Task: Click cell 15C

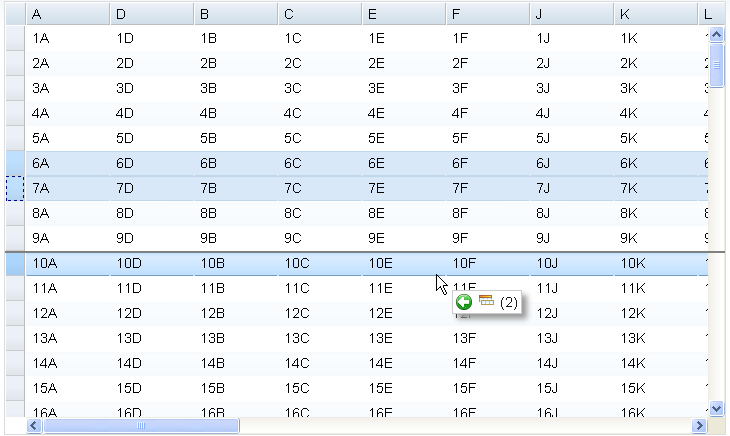Action: coord(320,389)
